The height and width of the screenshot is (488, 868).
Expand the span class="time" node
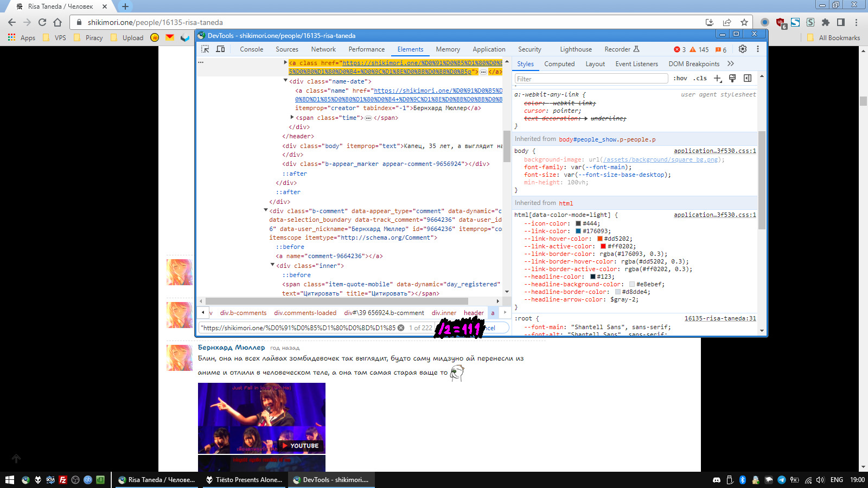[292, 117]
